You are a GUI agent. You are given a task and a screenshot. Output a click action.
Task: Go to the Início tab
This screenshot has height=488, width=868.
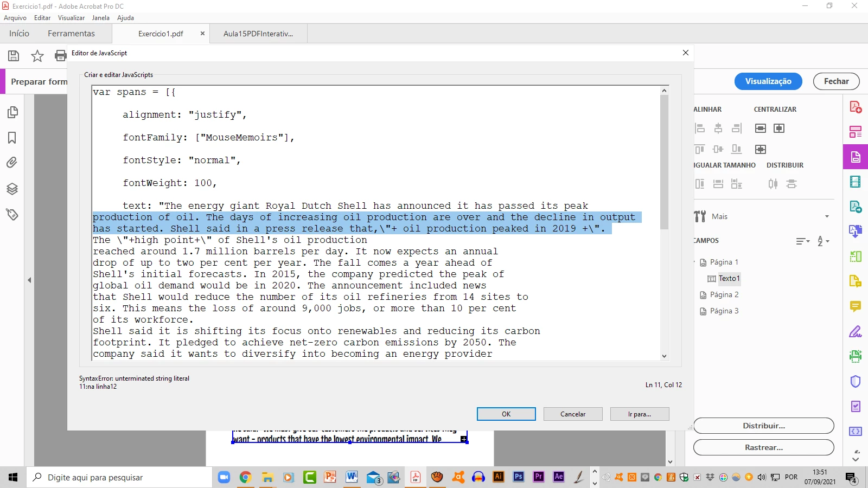[x=19, y=34]
